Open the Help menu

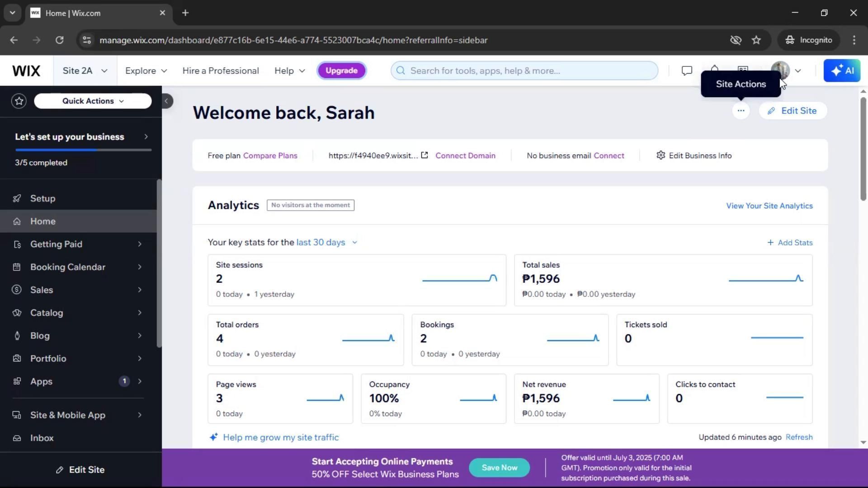click(x=289, y=70)
